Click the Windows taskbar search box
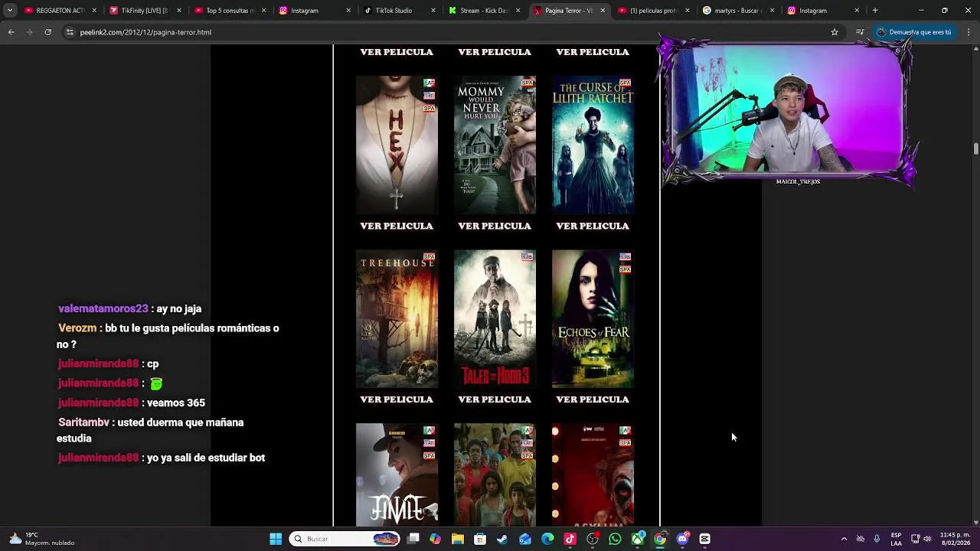This screenshot has height=551, width=980. click(345, 539)
